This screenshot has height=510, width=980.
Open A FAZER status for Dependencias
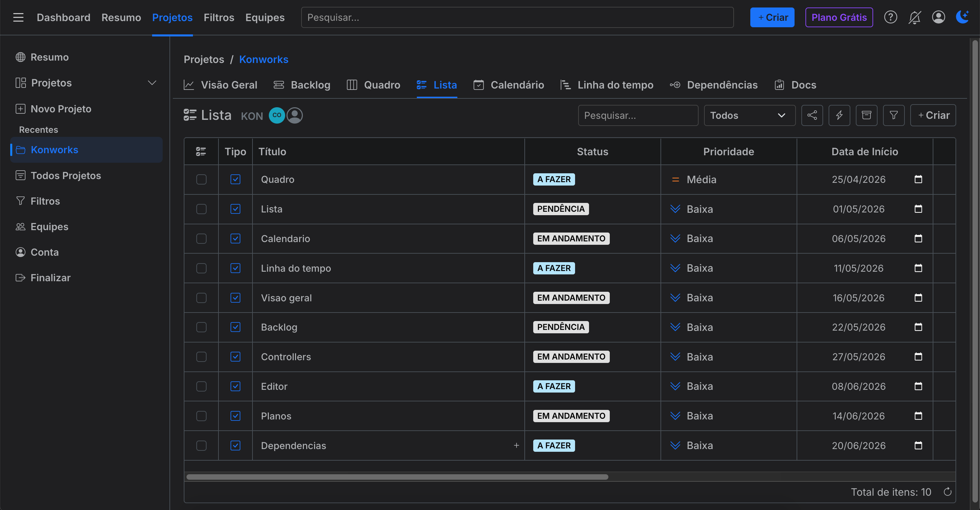click(x=554, y=445)
